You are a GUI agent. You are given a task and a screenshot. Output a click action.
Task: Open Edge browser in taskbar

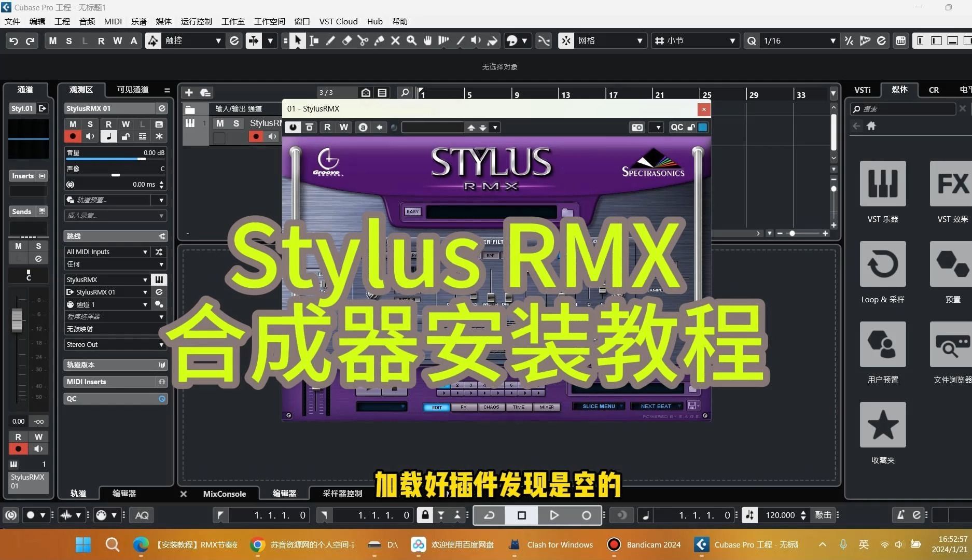coord(141,544)
